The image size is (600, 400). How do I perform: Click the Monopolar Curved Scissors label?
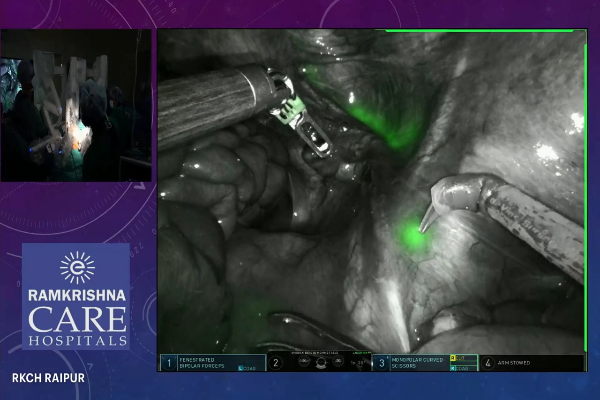coord(417,363)
